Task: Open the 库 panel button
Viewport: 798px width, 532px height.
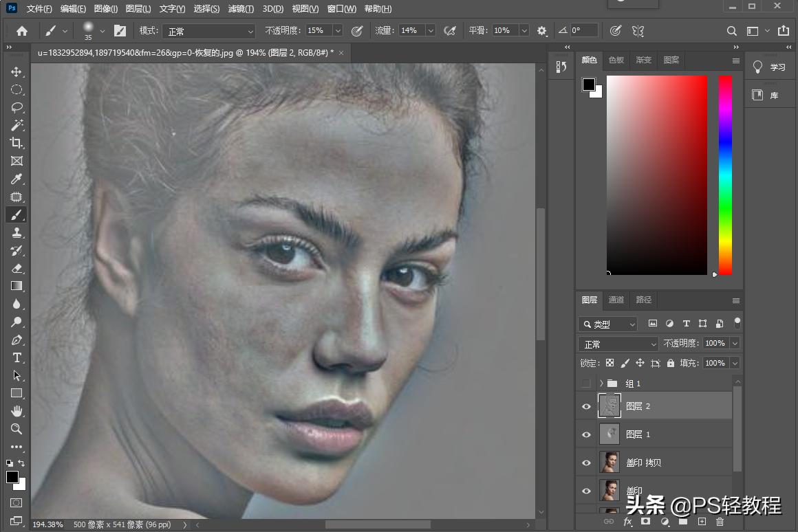Action: pyautogui.click(x=766, y=96)
